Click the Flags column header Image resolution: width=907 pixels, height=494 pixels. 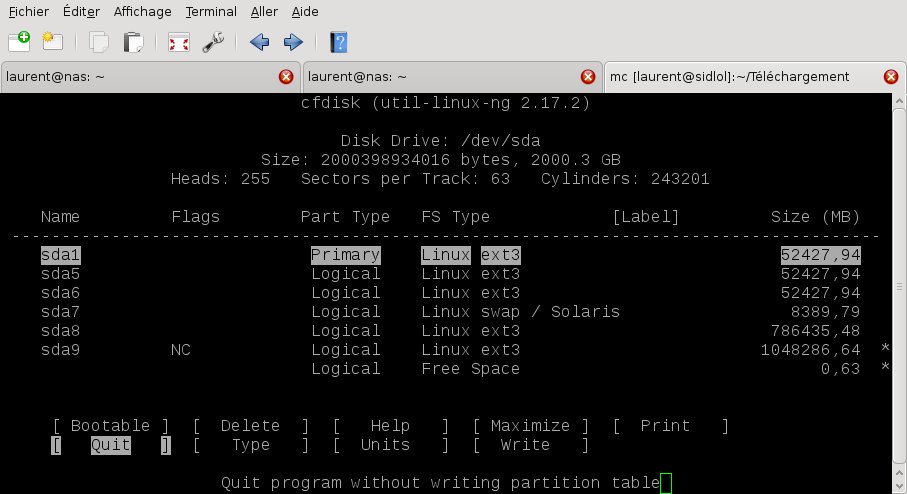196,217
